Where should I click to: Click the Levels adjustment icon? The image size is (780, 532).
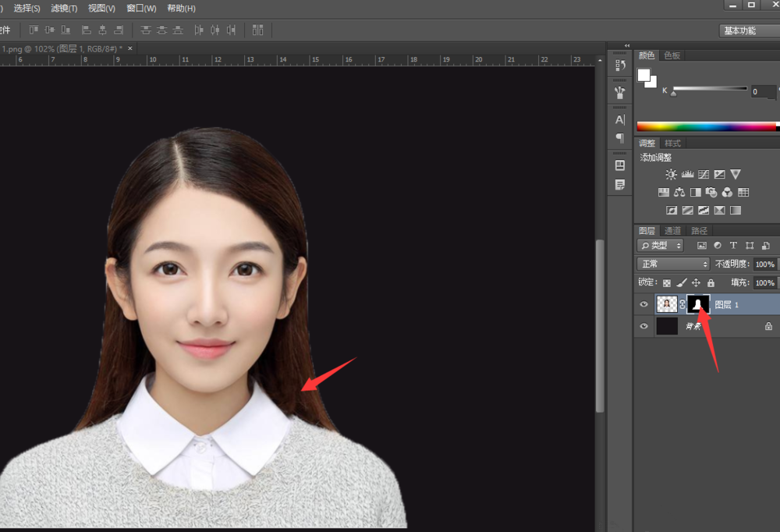(x=687, y=175)
